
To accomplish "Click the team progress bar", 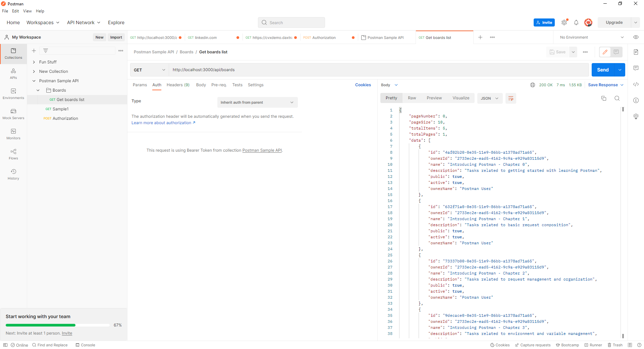I will tap(58, 325).
